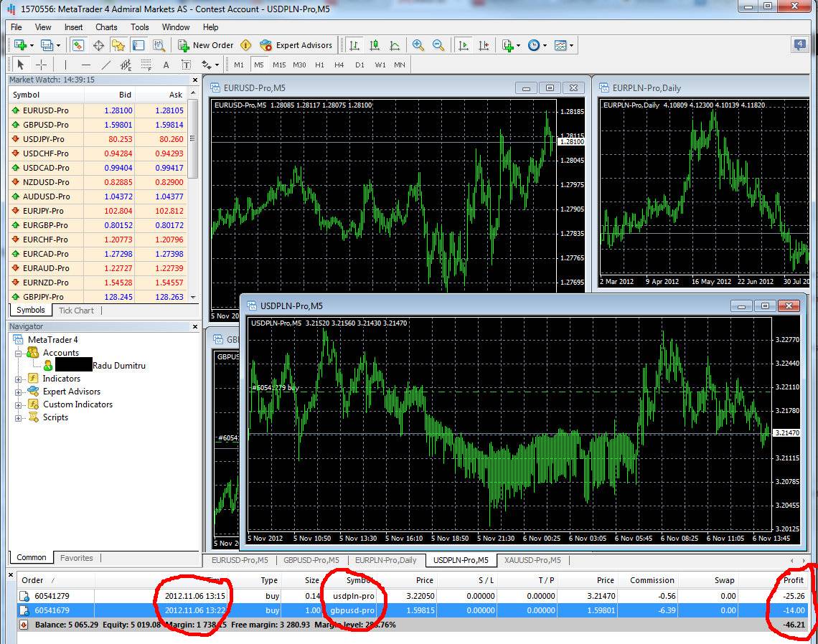Open the Templates dropdown arrow
Viewport: 818px width, 644px height.
click(x=572, y=45)
